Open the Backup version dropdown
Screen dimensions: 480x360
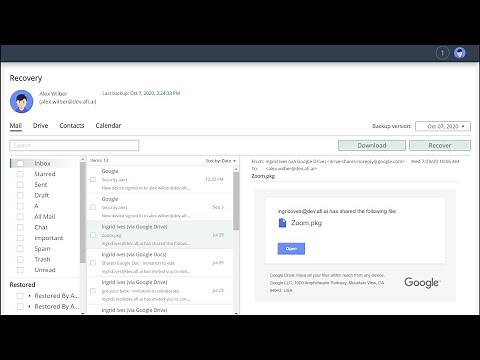point(443,126)
